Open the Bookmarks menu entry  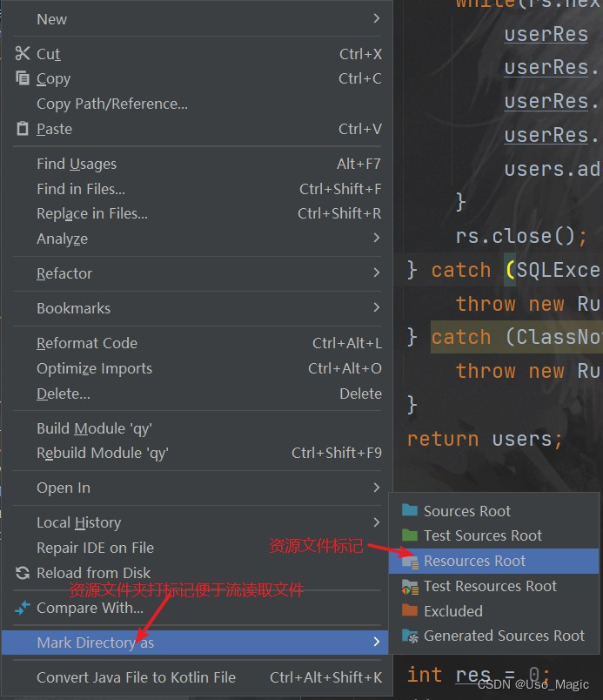coord(197,308)
